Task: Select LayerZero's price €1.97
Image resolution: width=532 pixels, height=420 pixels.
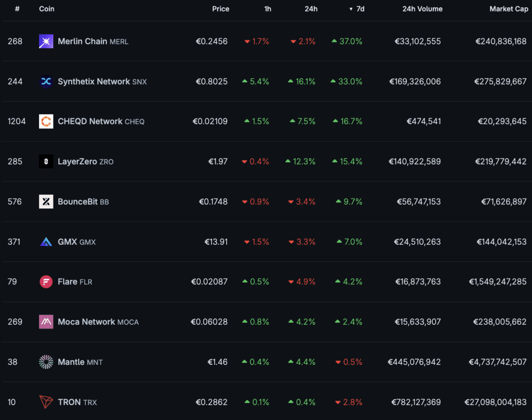Action: (x=218, y=162)
